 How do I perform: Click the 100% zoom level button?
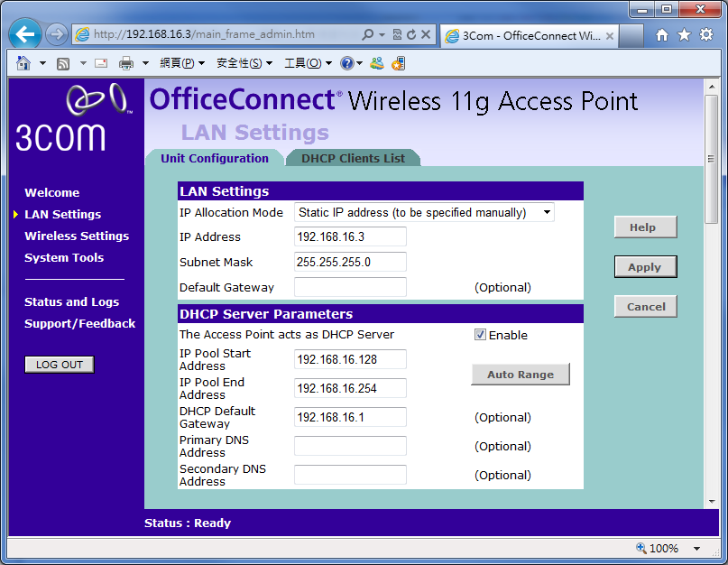click(657, 548)
